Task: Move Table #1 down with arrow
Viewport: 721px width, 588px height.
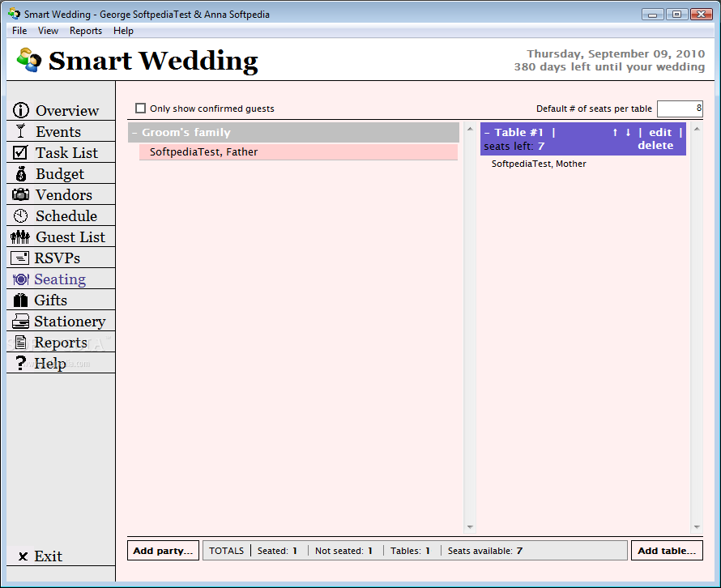Action: point(628,132)
